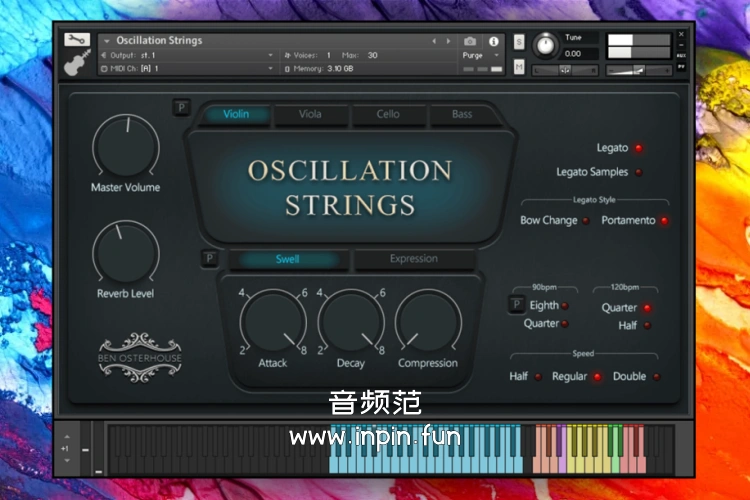Click the P button beside Eighth option
750x500 pixels.
[516, 304]
